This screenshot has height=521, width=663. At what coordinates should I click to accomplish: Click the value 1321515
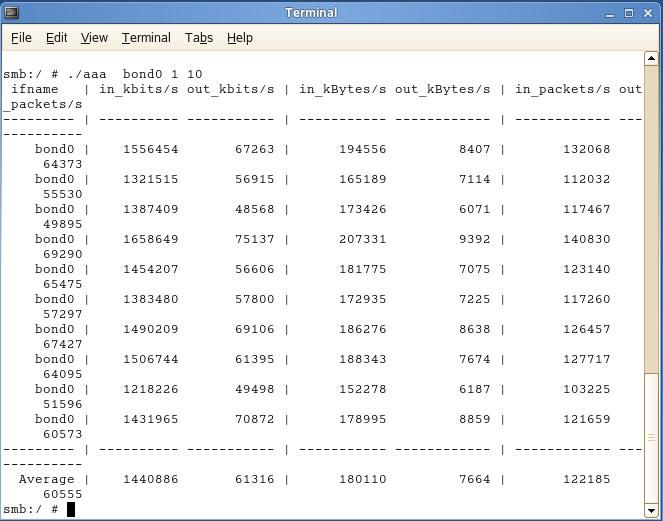click(x=151, y=179)
